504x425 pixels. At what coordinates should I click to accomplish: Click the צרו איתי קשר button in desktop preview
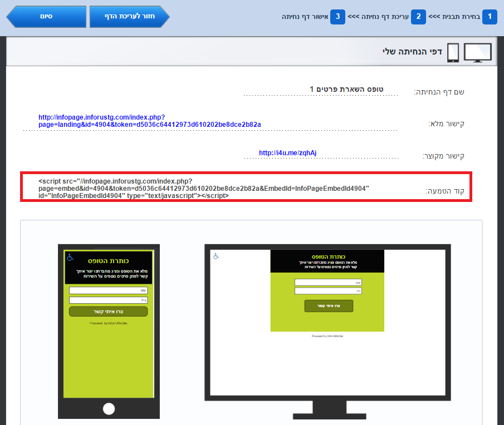(329, 306)
